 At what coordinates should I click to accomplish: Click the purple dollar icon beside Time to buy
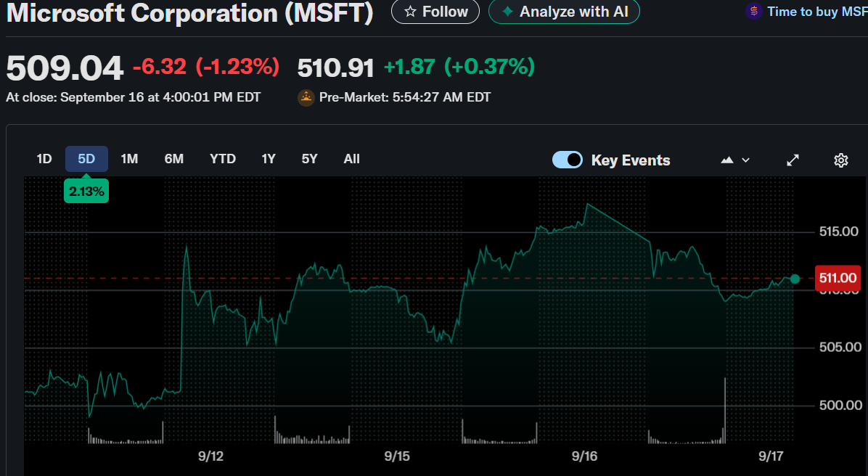(x=753, y=11)
